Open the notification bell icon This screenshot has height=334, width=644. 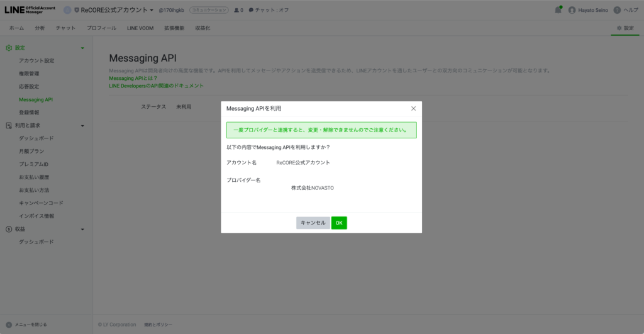point(558,10)
